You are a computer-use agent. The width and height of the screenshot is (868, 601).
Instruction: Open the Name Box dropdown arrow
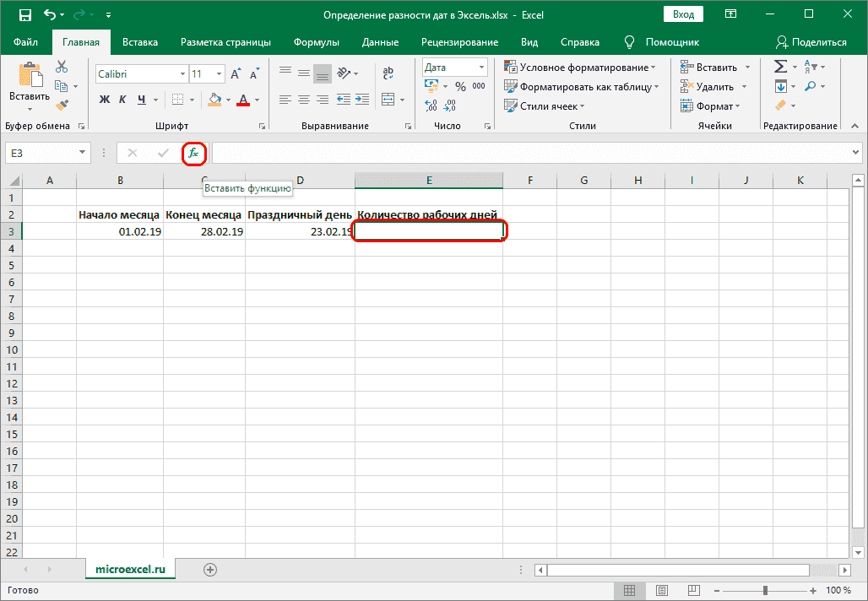point(82,153)
